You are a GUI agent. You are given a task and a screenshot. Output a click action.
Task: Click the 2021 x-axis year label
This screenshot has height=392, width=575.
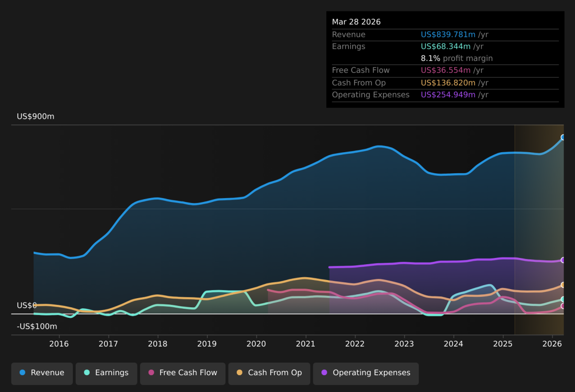coord(306,344)
